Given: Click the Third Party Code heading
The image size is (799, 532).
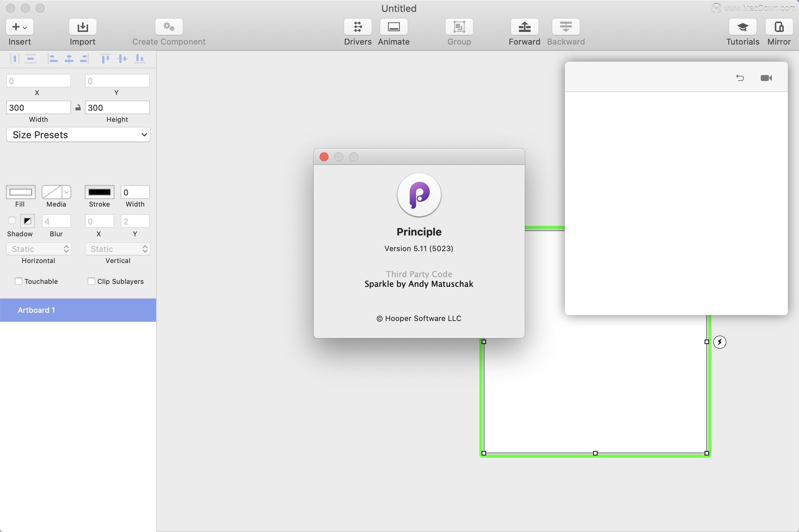Looking at the screenshot, I should (419, 274).
